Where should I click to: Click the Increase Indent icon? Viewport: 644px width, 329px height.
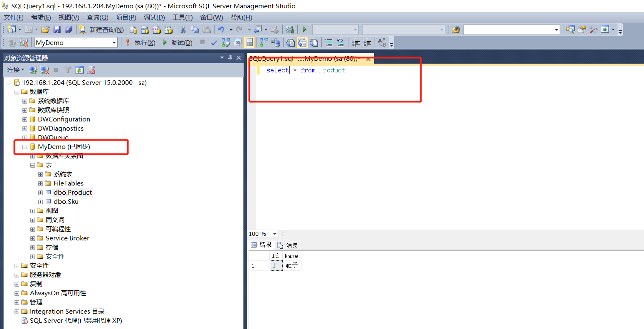[367, 42]
